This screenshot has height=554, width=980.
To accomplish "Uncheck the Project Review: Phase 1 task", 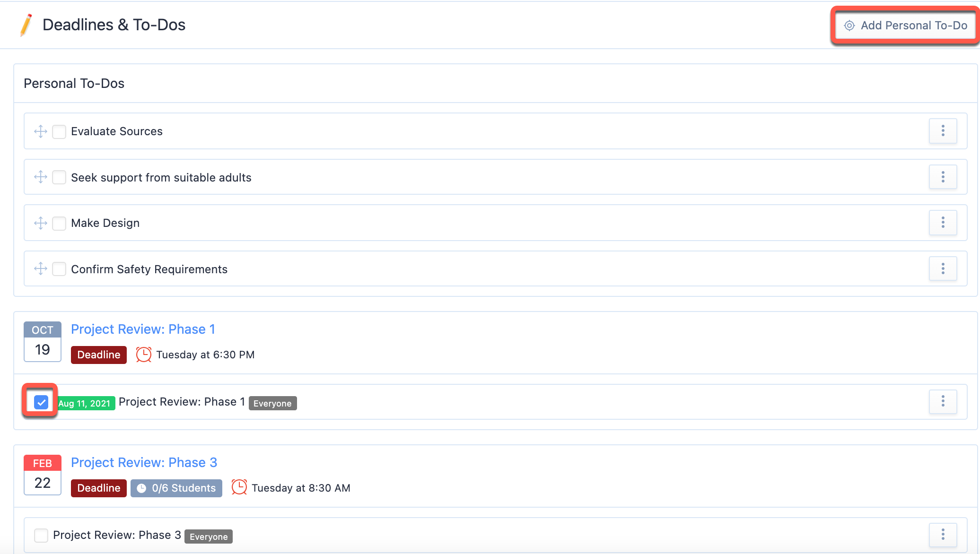I will (x=41, y=402).
